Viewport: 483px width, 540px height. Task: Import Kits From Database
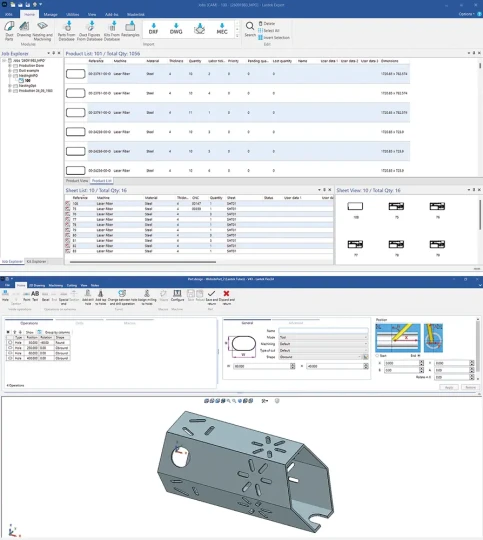click(x=112, y=31)
